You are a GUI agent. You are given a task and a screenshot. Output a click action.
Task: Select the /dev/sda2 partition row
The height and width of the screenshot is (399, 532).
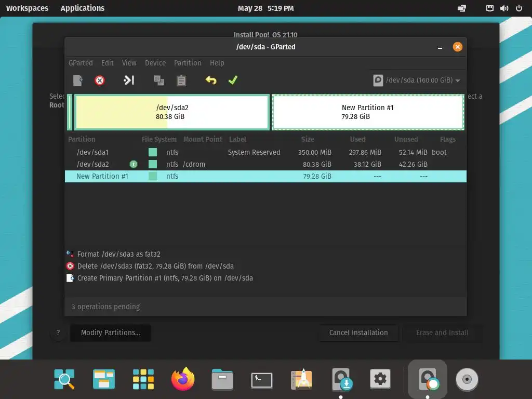[x=265, y=164]
